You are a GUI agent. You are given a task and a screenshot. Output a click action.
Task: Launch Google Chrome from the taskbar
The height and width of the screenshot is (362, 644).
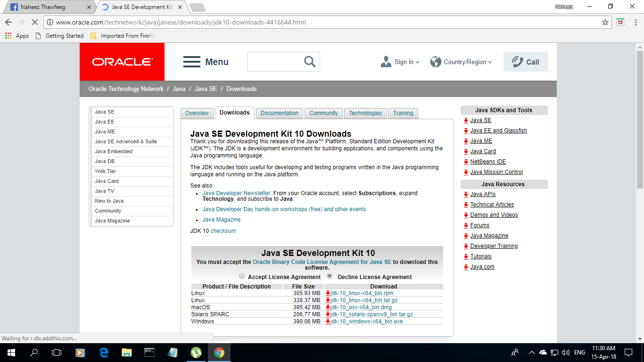219,352
